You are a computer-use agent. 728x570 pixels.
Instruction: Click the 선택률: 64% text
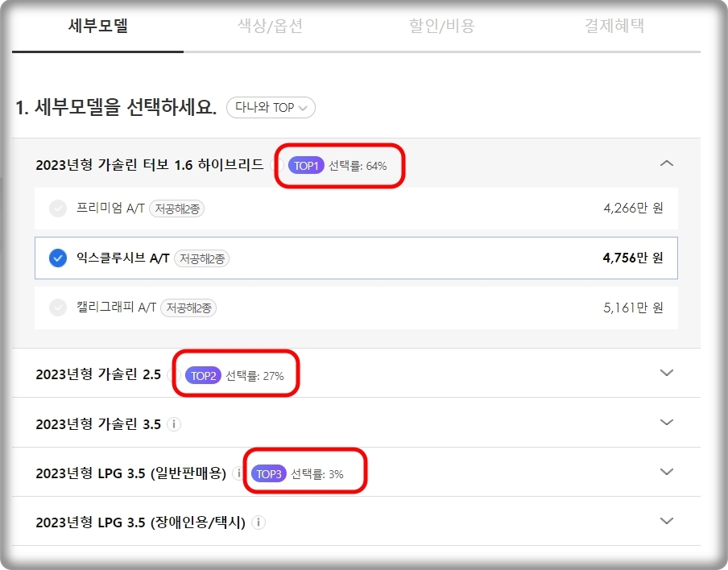pos(358,166)
